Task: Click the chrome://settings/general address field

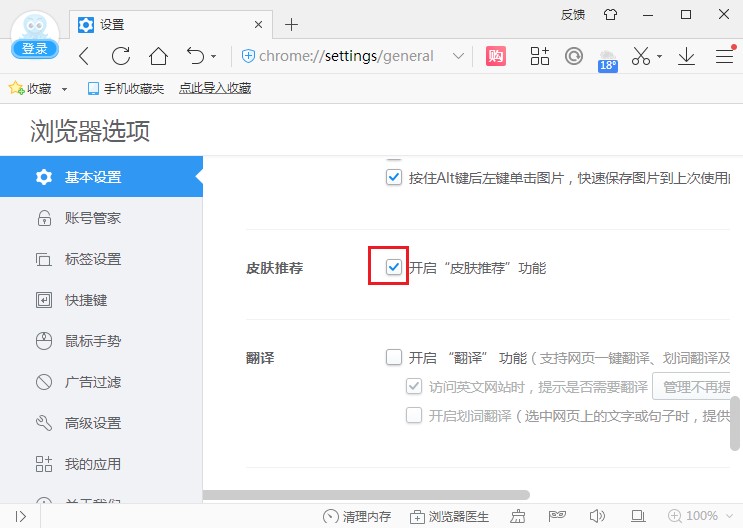Action: pyautogui.click(x=346, y=56)
